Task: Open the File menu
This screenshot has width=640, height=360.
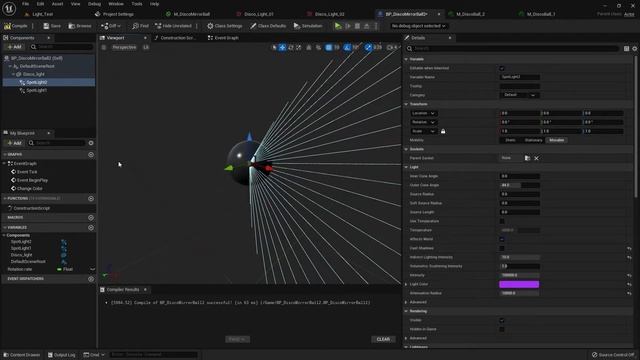Action: 25,4
